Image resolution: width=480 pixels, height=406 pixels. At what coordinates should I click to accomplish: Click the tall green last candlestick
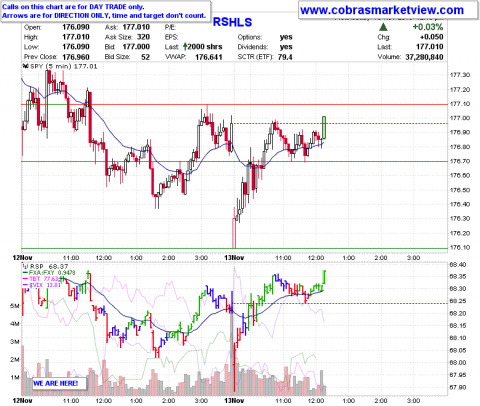pos(324,128)
